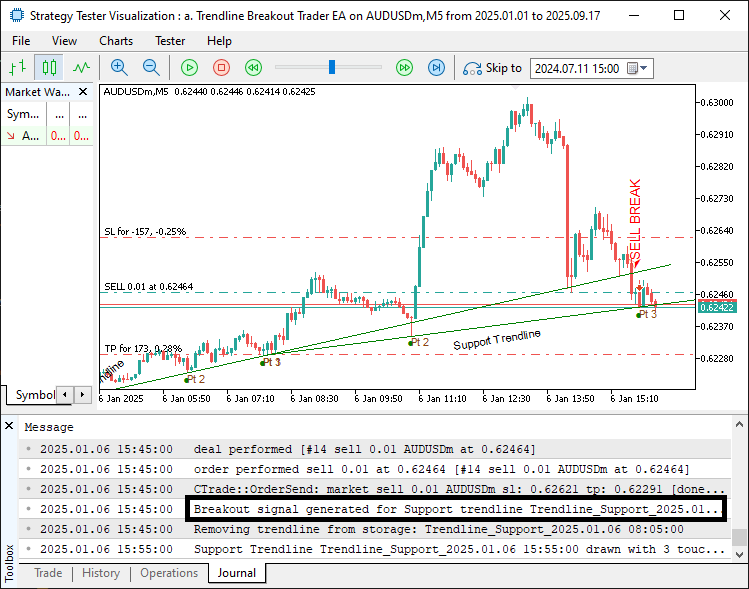Image resolution: width=749 pixels, height=589 pixels.
Task: Select the 'Removing trendline from storage' journal row
Action: [375, 530]
